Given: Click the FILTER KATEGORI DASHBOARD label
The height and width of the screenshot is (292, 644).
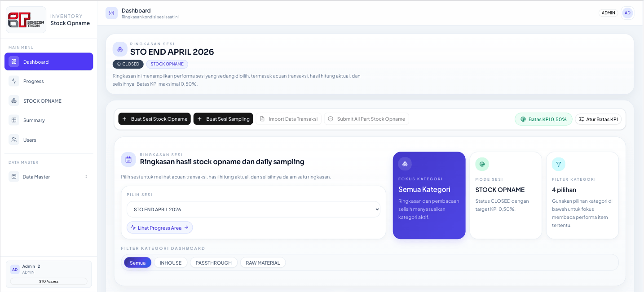Looking at the screenshot, I should click(163, 248).
